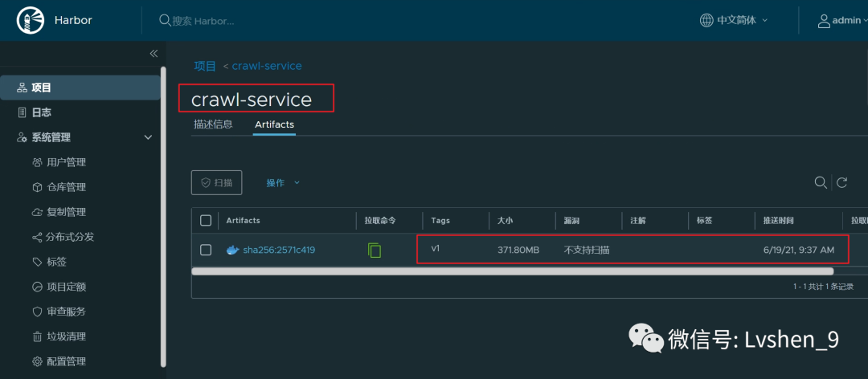Click the crawl-service breadcrumb link
The height and width of the screenshot is (379, 868).
point(267,66)
